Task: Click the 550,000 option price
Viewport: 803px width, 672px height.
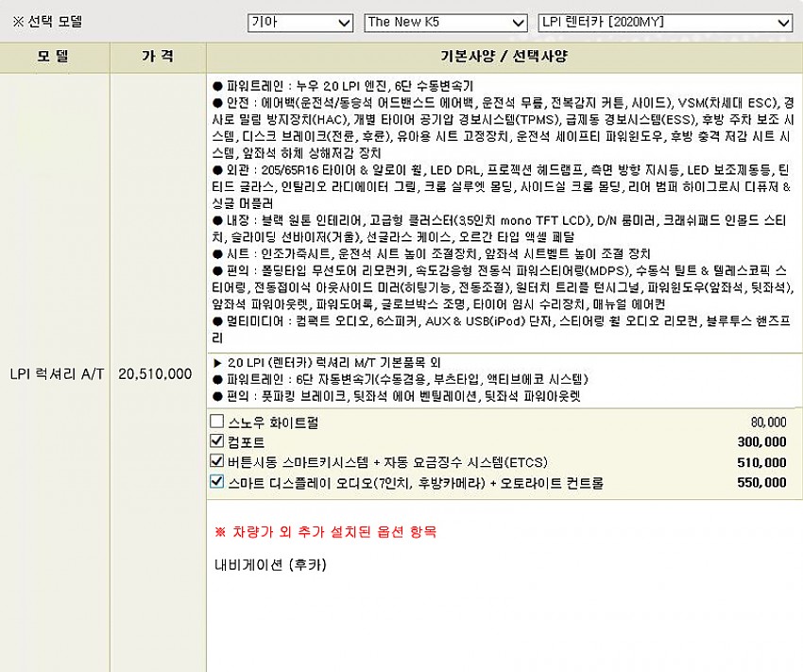Action: pyautogui.click(x=761, y=483)
